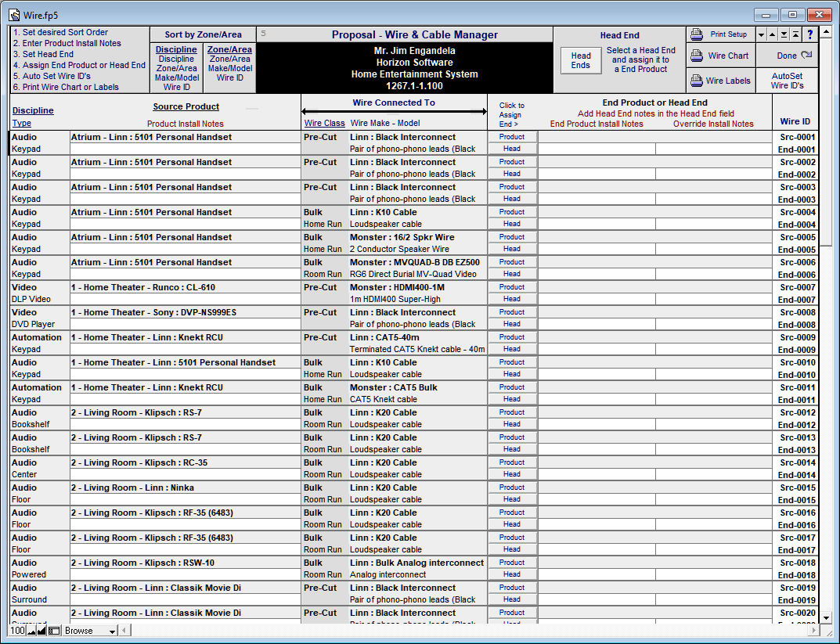
Task: Click Head button for End-0019 row
Action: (512, 599)
